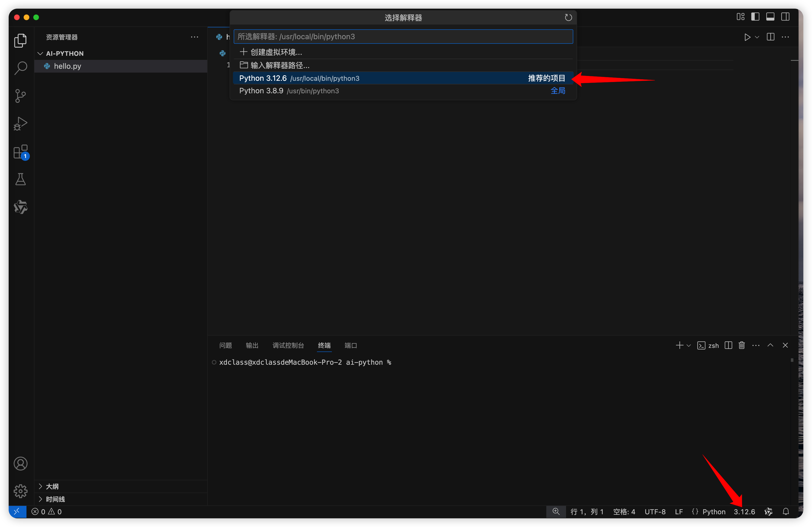Open the Testing flask icon view

click(20, 179)
